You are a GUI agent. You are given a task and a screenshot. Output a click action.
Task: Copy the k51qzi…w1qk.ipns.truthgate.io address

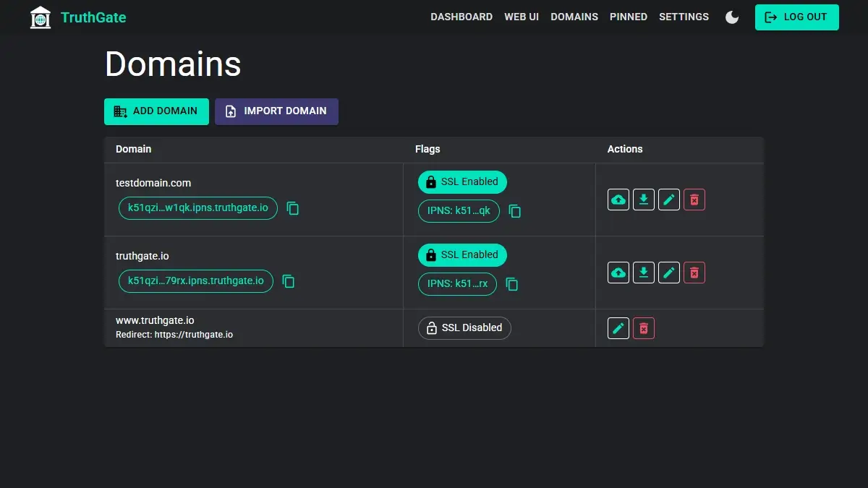(x=293, y=208)
